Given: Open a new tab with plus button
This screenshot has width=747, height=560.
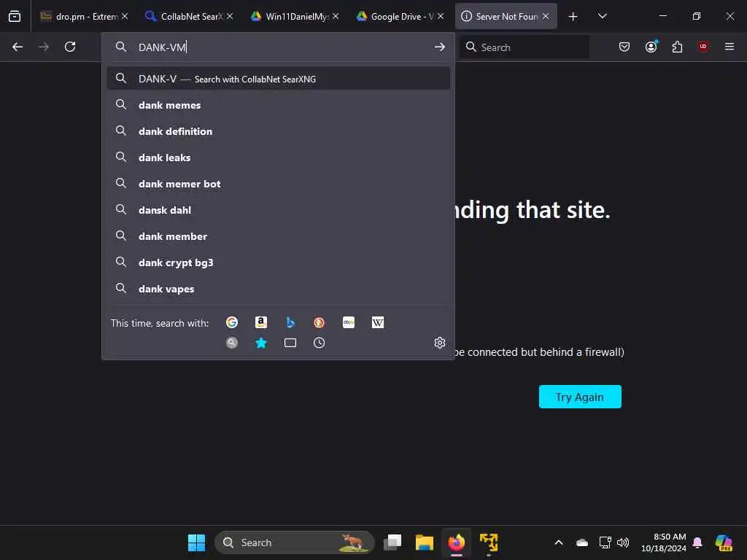Looking at the screenshot, I should (573, 17).
